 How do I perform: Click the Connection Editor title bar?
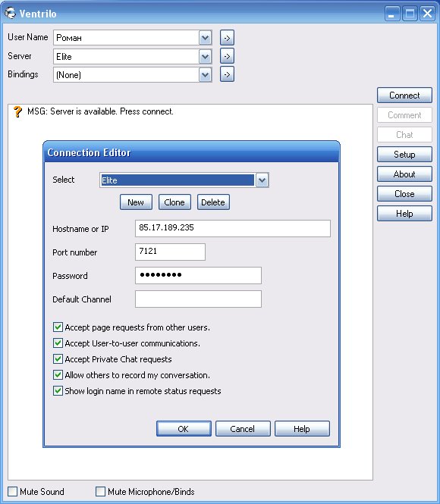pos(191,152)
